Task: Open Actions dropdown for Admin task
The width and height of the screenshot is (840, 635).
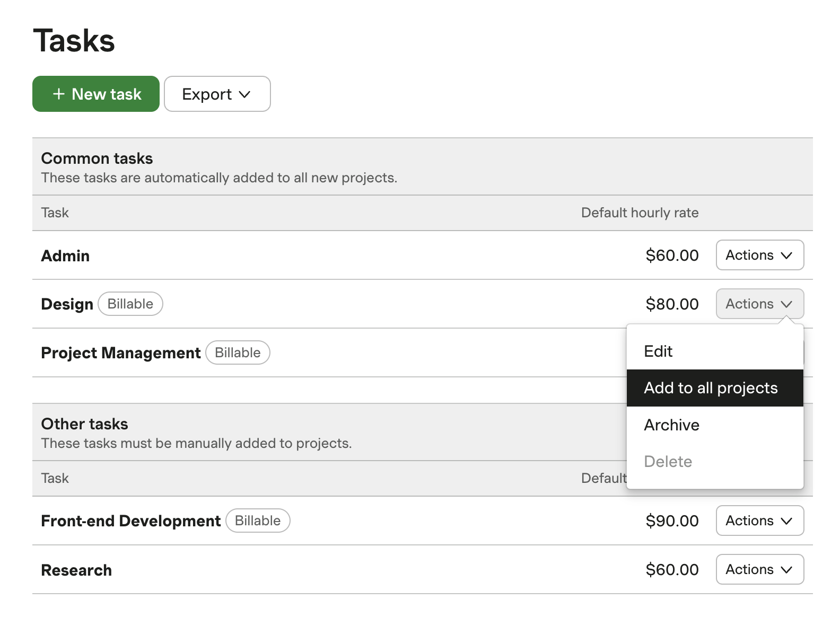Action: 760,255
